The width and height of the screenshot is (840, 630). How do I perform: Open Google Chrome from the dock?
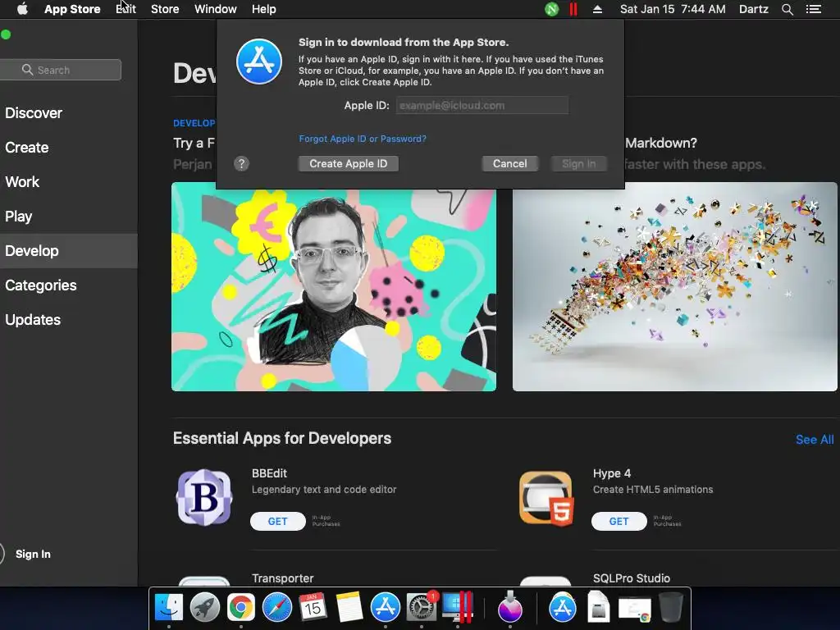240,607
